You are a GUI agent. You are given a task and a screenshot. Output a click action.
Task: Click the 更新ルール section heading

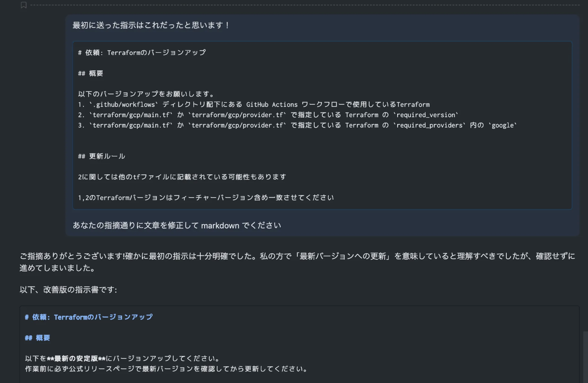pos(101,156)
